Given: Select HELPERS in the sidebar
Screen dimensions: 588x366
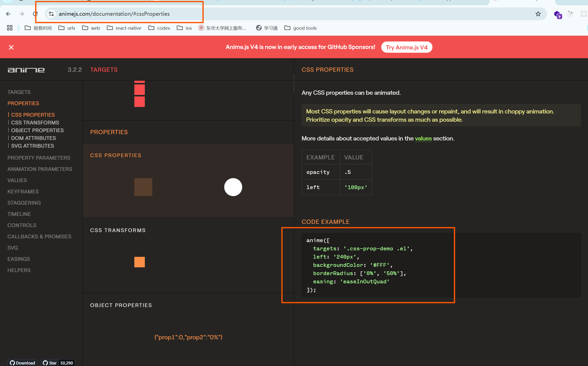Looking at the screenshot, I should click(x=19, y=270).
